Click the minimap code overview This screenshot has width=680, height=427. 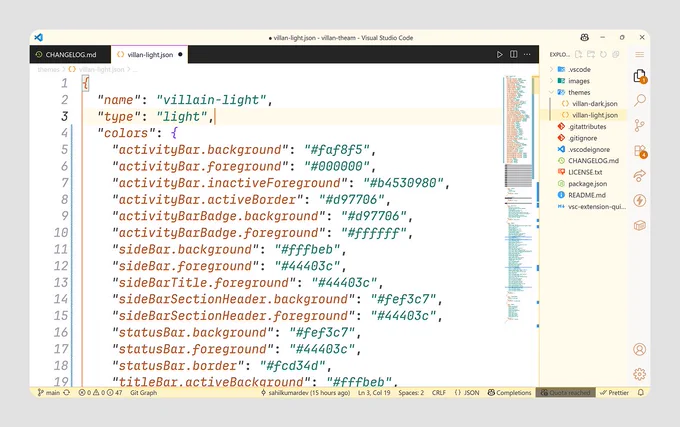pyautogui.click(x=518, y=199)
